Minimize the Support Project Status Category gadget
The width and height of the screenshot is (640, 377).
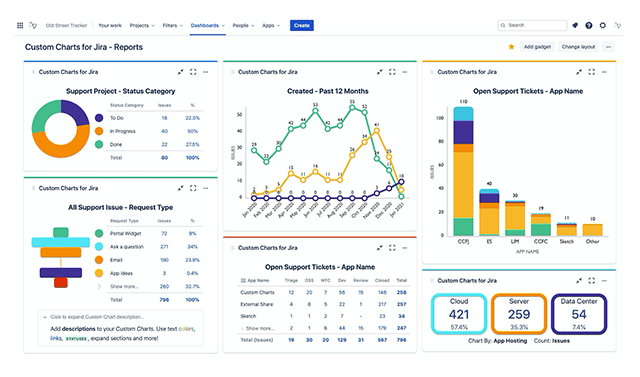180,72
